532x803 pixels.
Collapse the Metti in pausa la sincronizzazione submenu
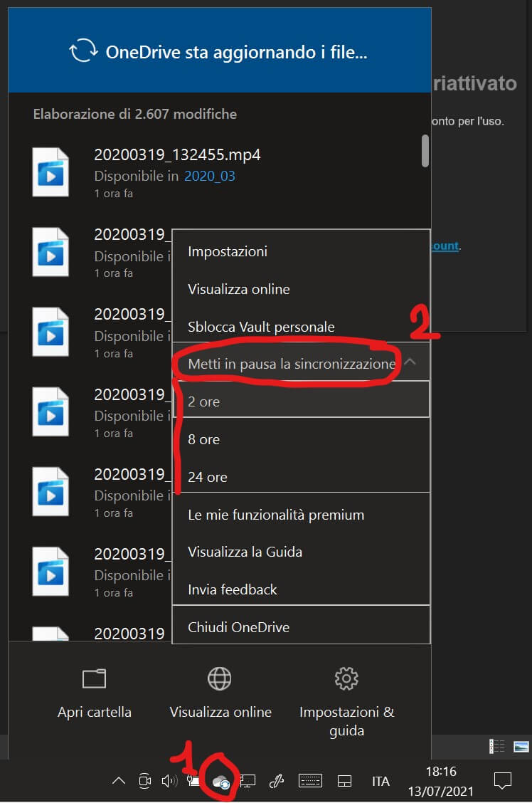(410, 363)
